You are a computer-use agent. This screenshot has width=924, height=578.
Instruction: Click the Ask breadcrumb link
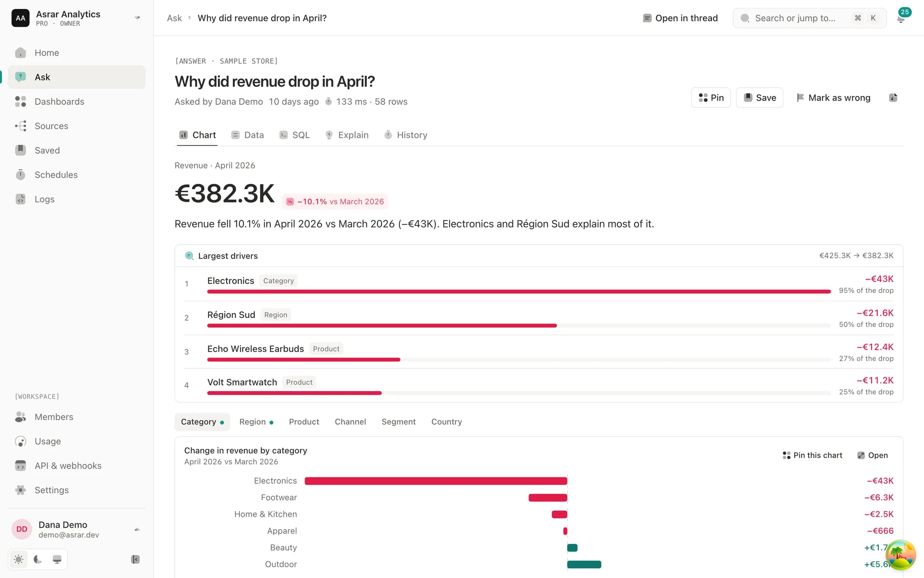coord(174,18)
